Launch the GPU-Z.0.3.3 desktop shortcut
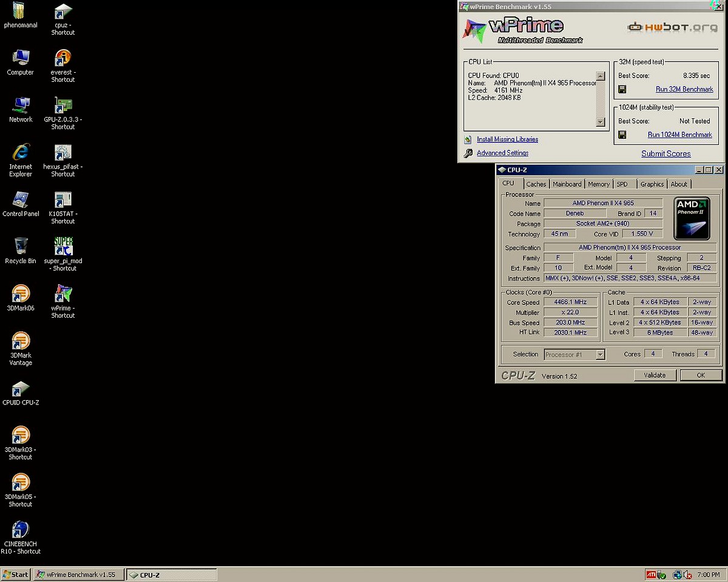Viewport: 728px width, 582px height. (63, 105)
